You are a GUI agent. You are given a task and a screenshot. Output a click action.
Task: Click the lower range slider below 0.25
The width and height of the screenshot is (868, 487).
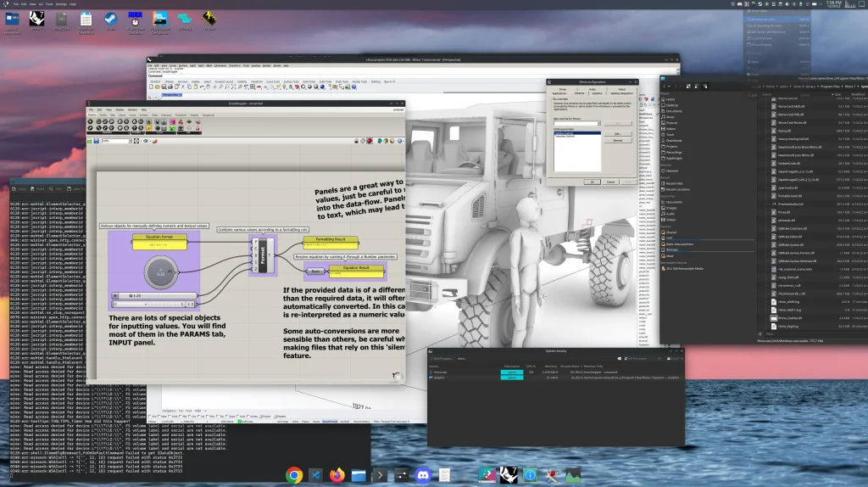point(154,305)
